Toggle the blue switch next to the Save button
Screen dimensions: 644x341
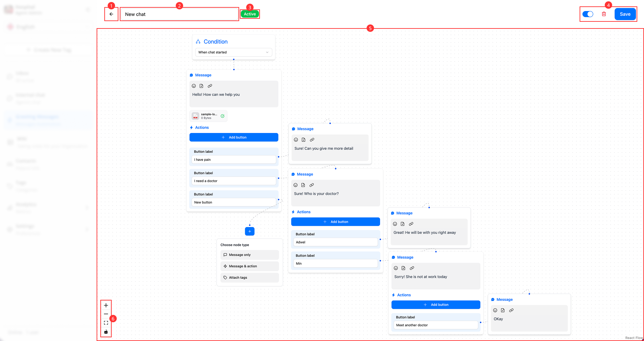pyautogui.click(x=588, y=14)
